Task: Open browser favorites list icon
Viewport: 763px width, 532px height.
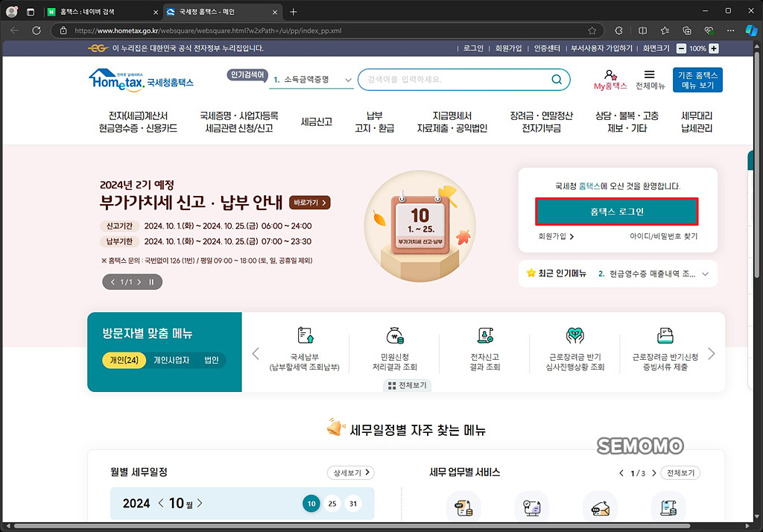Action: click(x=665, y=31)
